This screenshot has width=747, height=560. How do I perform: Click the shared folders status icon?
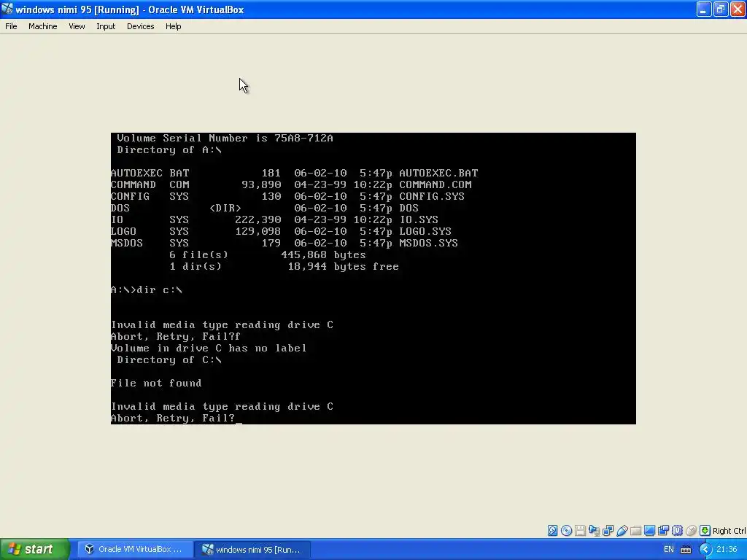coord(635,531)
